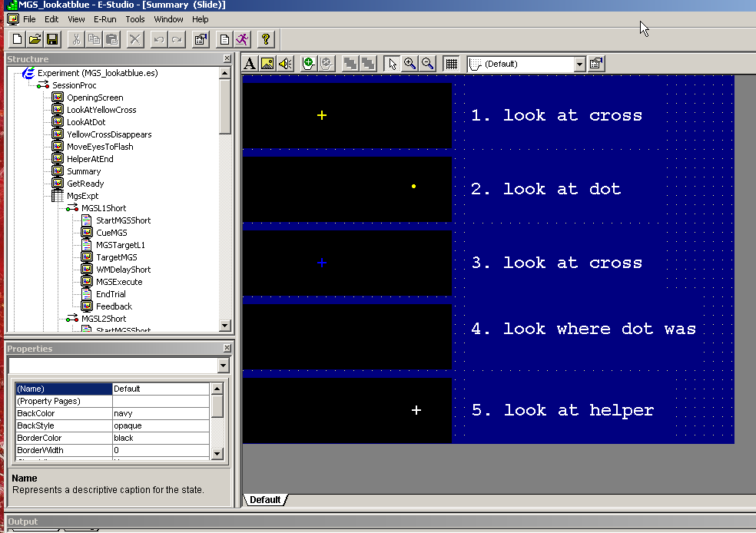
Task: Click the BackColor navy property value
Action: tap(160, 413)
